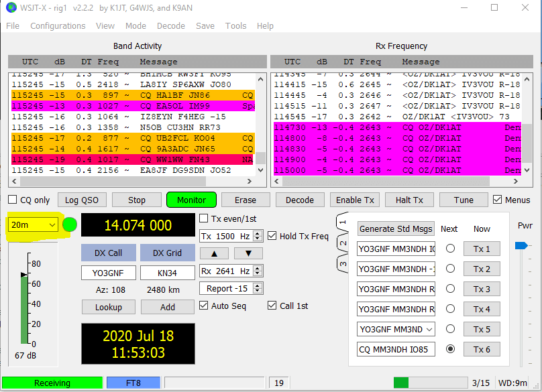Expand the Tx 5 message dropdown
Screen dimensions: 542x392
tap(429, 330)
